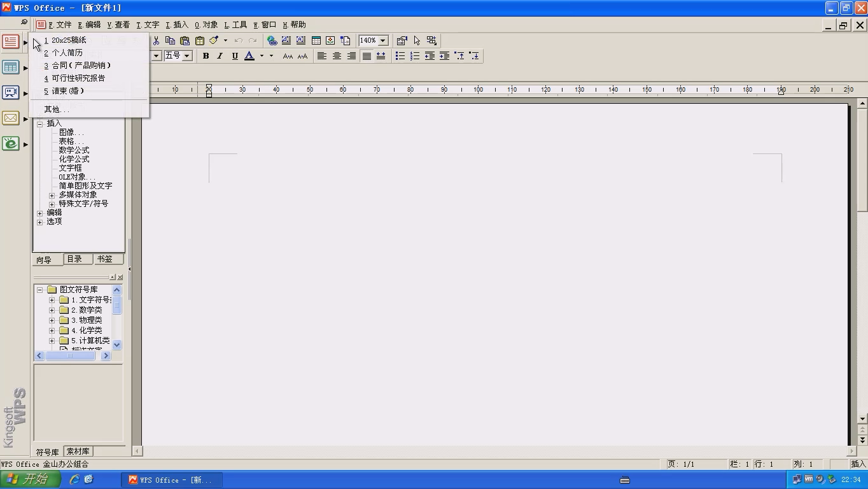
Task: Click the bulleted list icon
Action: (x=400, y=56)
